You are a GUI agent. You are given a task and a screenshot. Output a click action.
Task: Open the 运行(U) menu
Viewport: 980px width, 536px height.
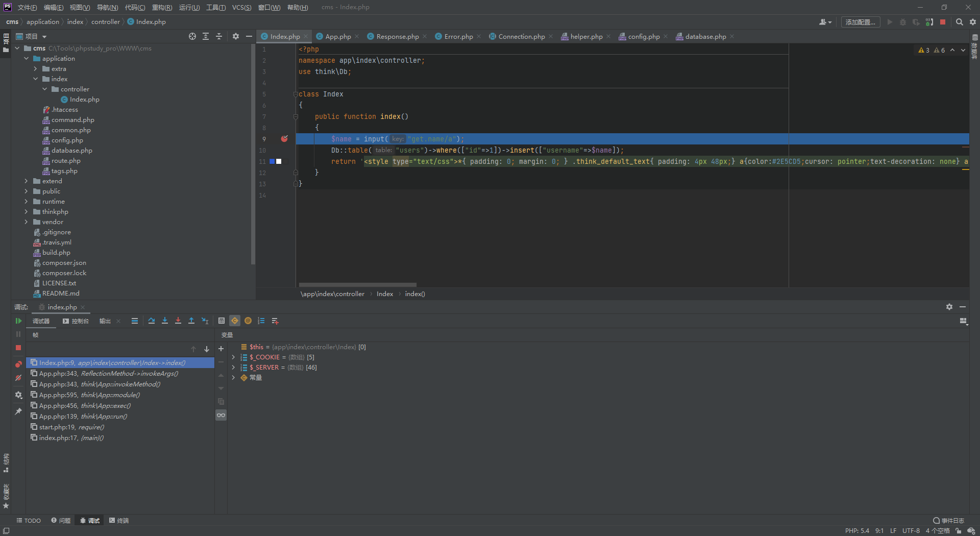[189, 7]
